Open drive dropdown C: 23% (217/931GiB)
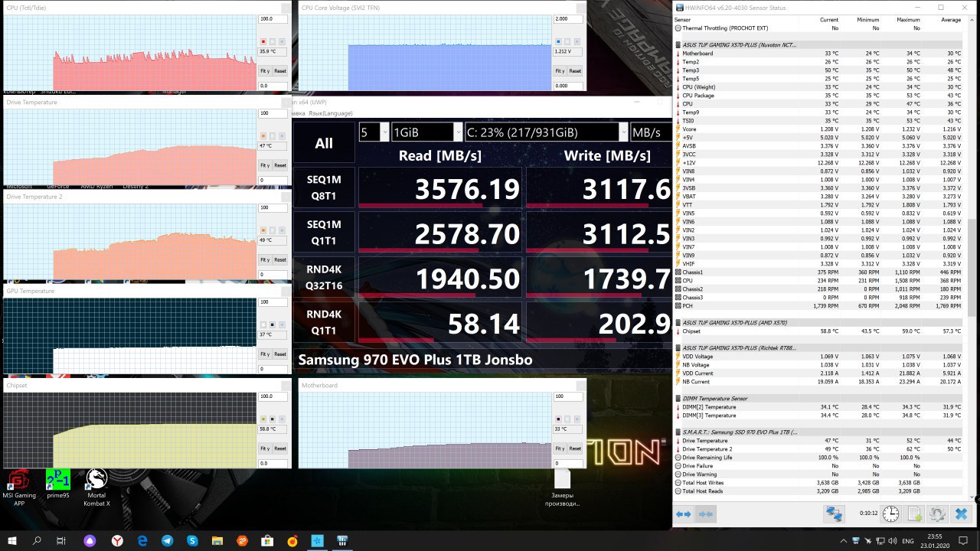This screenshot has height=551, width=980. [547, 132]
